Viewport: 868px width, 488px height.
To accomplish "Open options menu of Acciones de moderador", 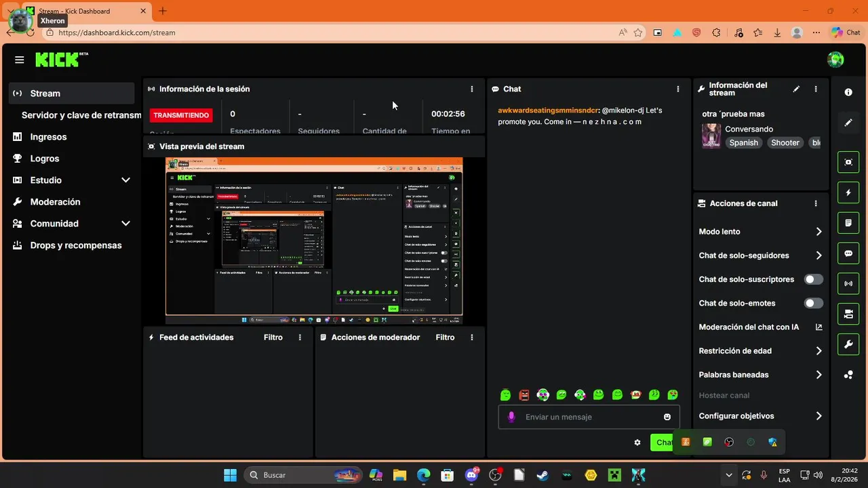I will (472, 338).
